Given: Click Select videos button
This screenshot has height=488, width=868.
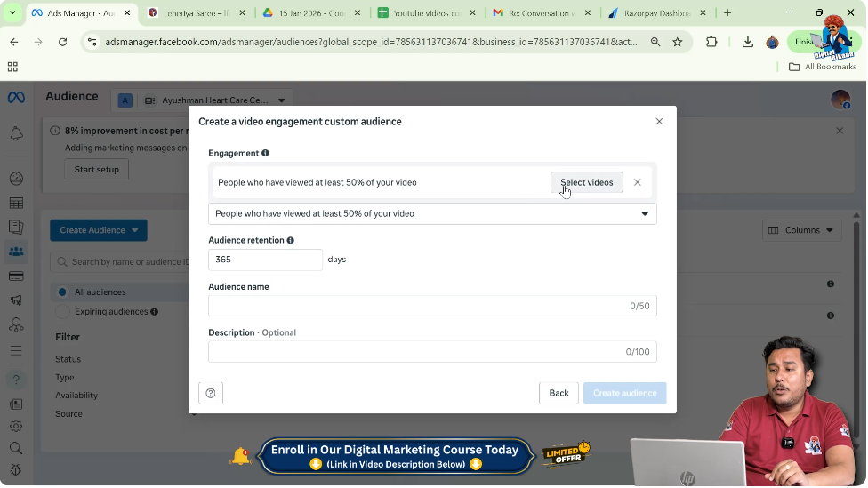Looking at the screenshot, I should coord(587,182).
